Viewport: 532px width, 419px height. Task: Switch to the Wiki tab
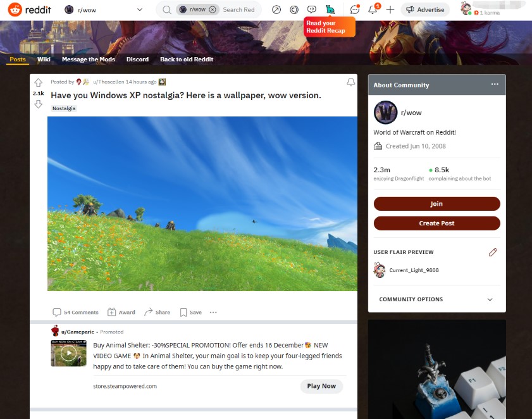coord(44,59)
